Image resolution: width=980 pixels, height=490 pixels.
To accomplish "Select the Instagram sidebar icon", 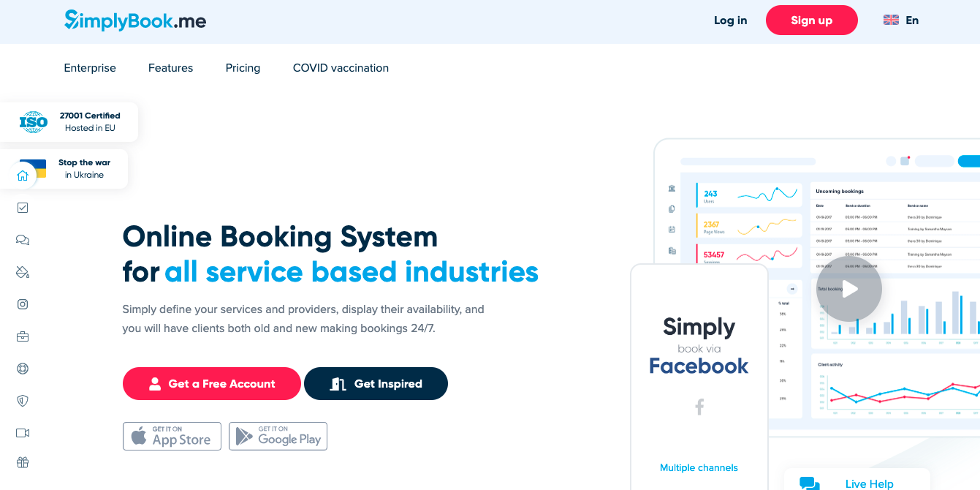I will (23, 304).
